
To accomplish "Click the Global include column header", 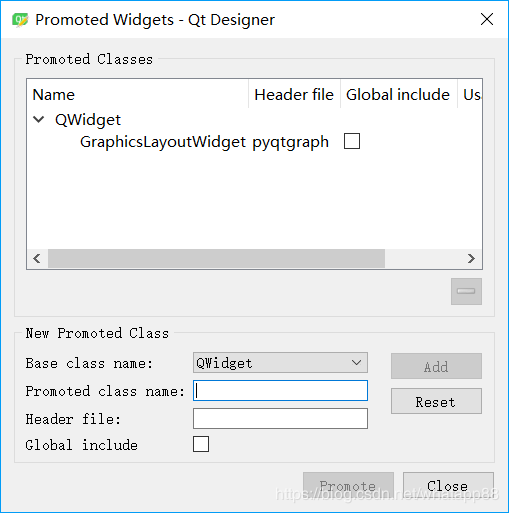I will pos(398,95).
